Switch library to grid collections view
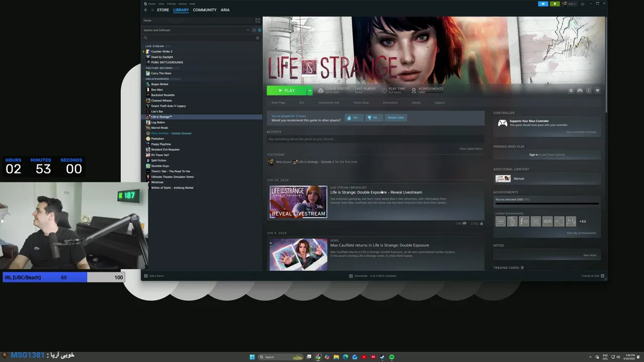The image size is (644, 362). pyautogui.click(x=258, y=21)
